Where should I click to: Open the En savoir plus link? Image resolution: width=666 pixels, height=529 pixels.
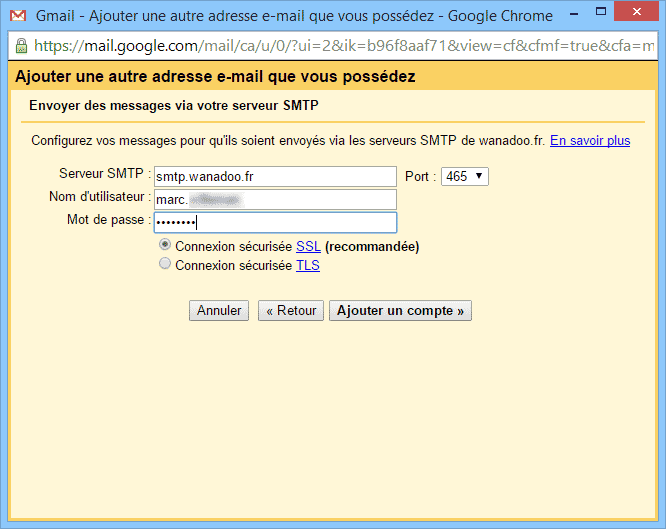point(590,141)
